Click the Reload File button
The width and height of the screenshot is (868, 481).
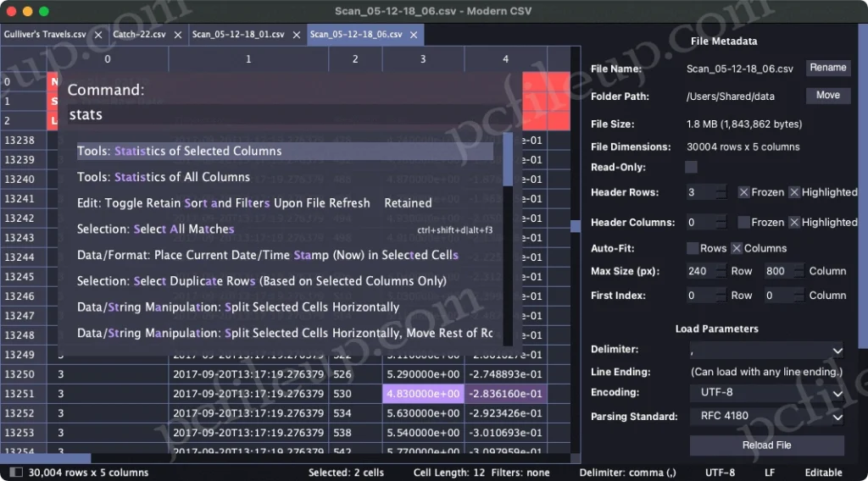coord(766,445)
